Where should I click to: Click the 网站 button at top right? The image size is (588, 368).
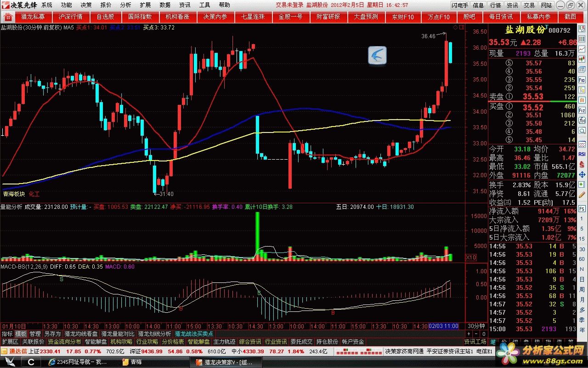(546, 5)
